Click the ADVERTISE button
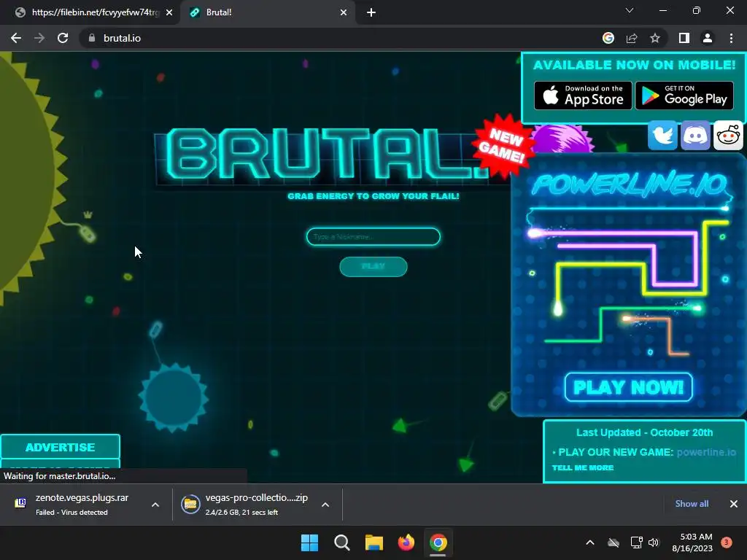 [x=60, y=447]
